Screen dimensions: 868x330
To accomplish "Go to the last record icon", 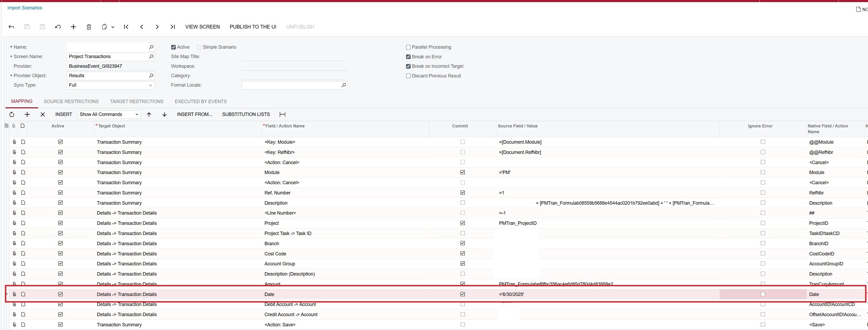I will pyautogui.click(x=172, y=27).
